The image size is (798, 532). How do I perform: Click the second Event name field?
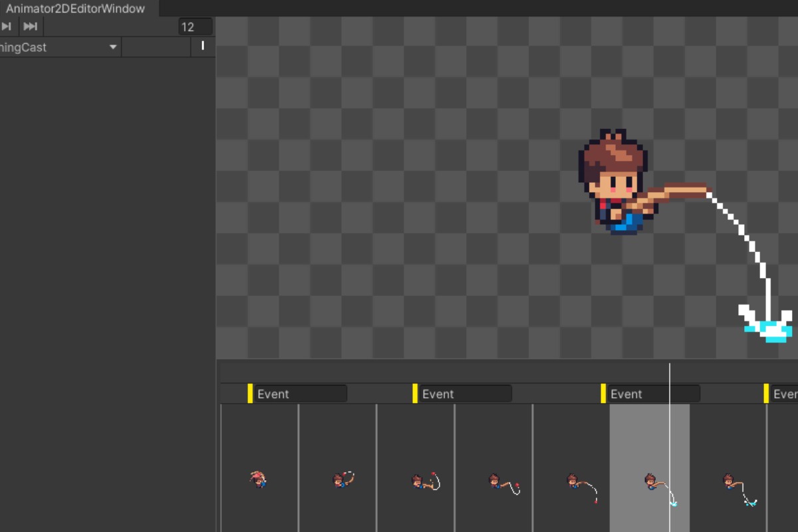click(465, 394)
